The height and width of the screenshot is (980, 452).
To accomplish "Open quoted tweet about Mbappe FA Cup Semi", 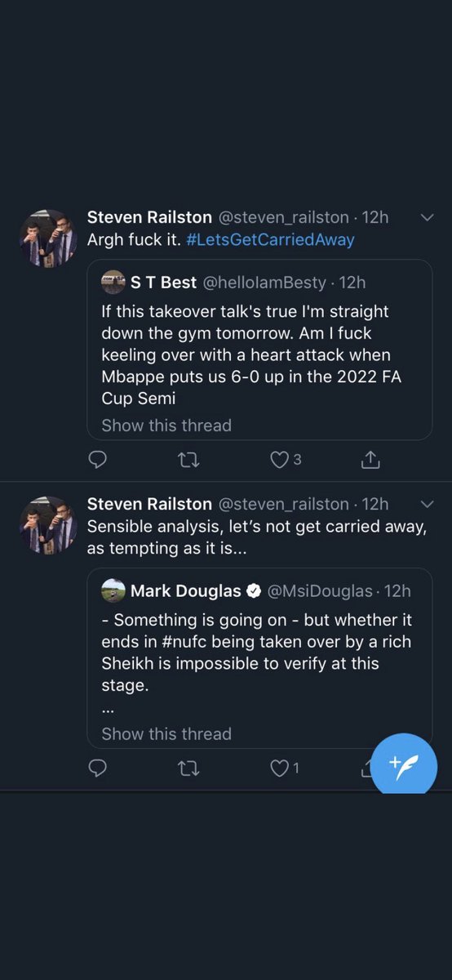I will [259, 350].
